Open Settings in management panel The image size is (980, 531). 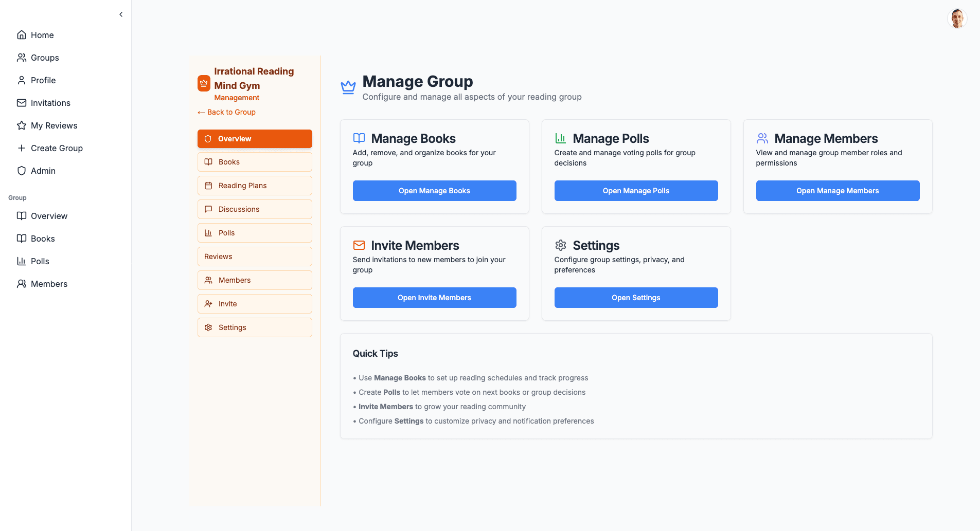[x=255, y=327]
